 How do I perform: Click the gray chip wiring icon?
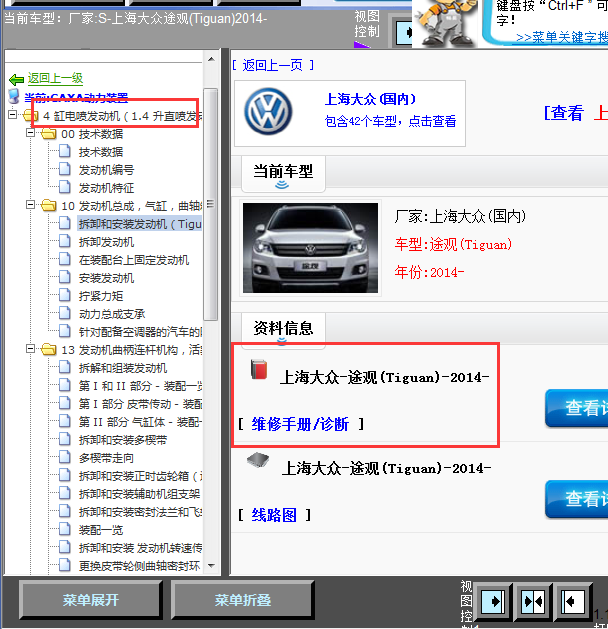coord(258,460)
